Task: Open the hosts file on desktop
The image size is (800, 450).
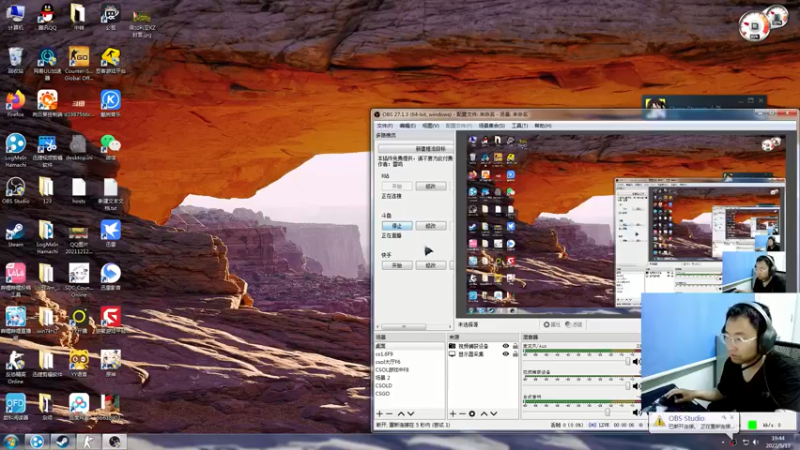Action: 79,190
